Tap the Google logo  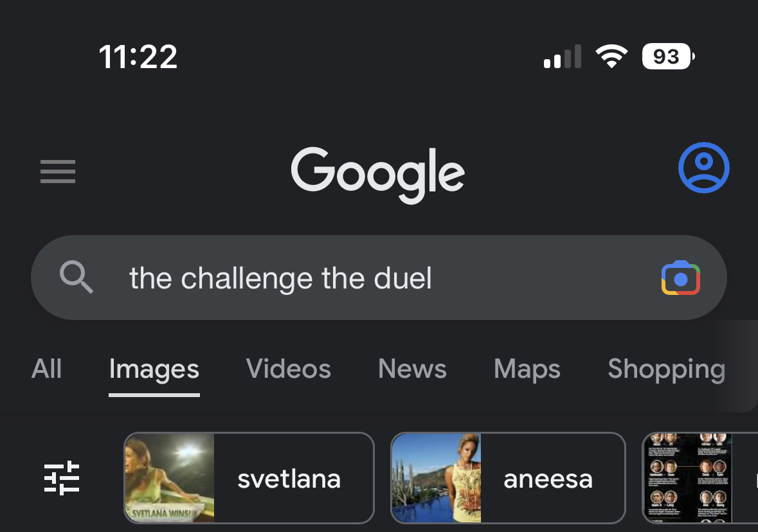coord(377,174)
